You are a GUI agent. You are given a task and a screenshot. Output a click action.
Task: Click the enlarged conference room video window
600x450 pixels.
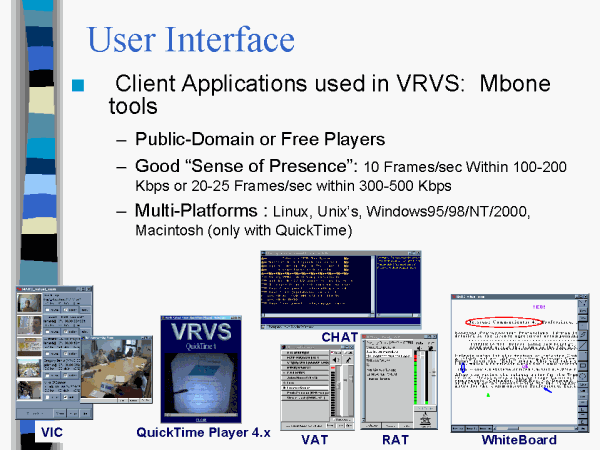(116, 370)
